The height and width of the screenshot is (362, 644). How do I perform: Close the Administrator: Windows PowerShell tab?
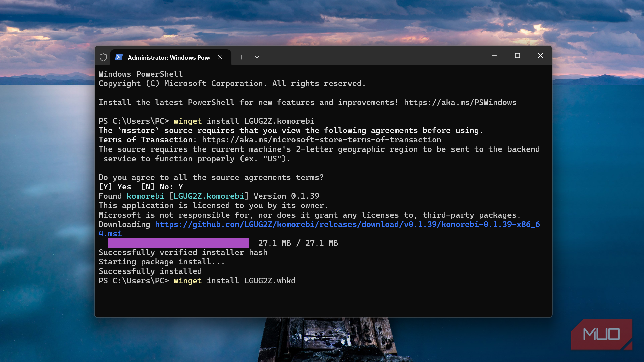click(x=220, y=57)
